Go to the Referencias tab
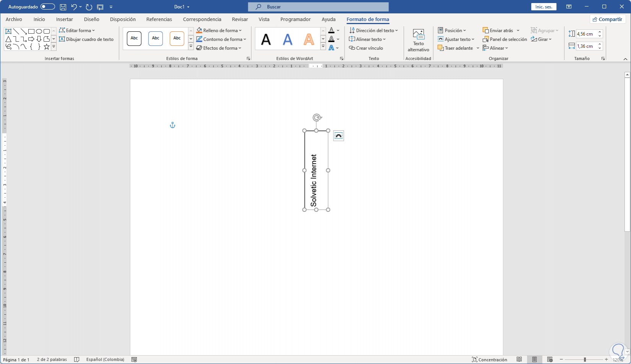The height and width of the screenshot is (364, 631). [x=159, y=19]
